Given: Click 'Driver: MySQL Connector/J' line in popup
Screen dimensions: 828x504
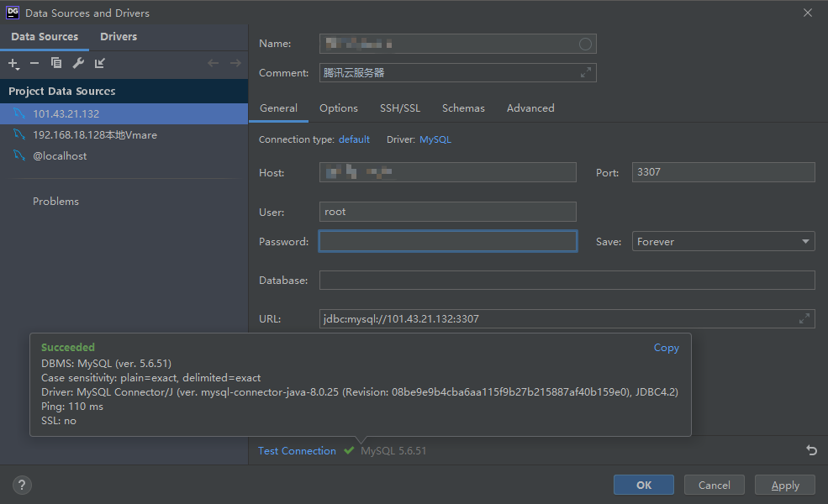Looking at the screenshot, I should 360,392.
